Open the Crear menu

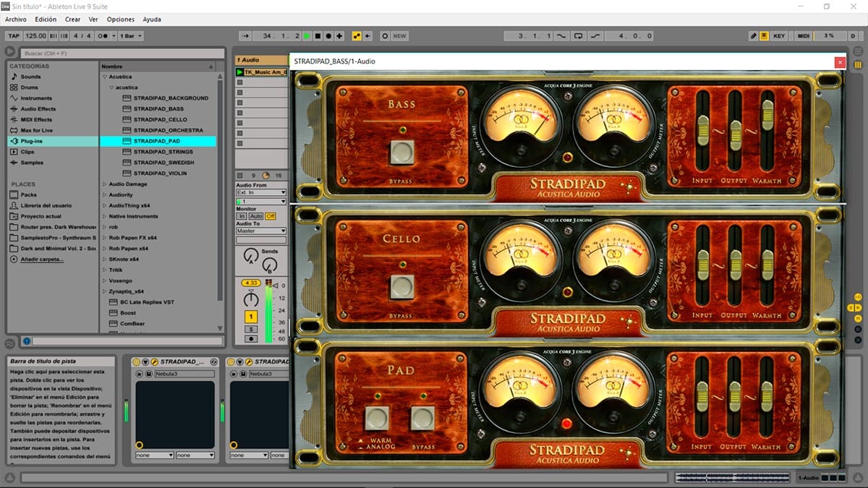pos(72,20)
